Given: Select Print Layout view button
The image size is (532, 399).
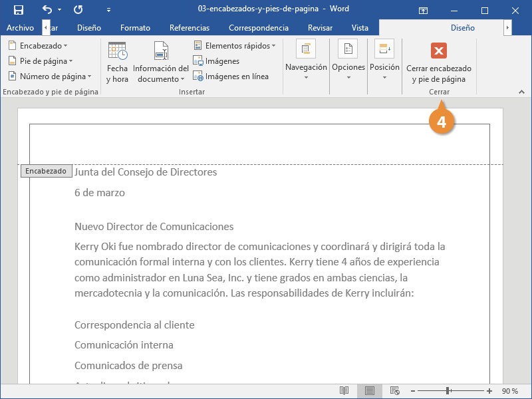Looking at the screenshot, I should pyautogui.click(x=369, y=390).
